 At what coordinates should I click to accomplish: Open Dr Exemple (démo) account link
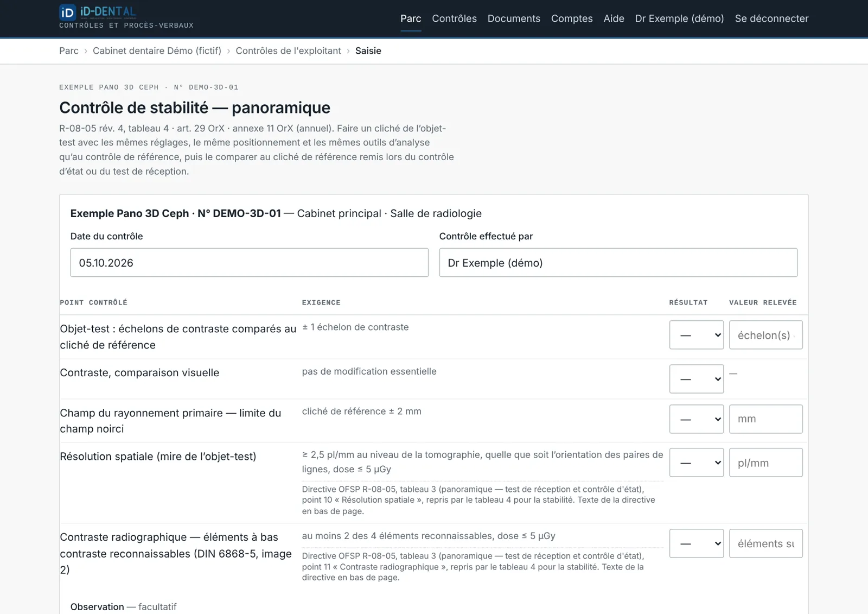point(679,18)
